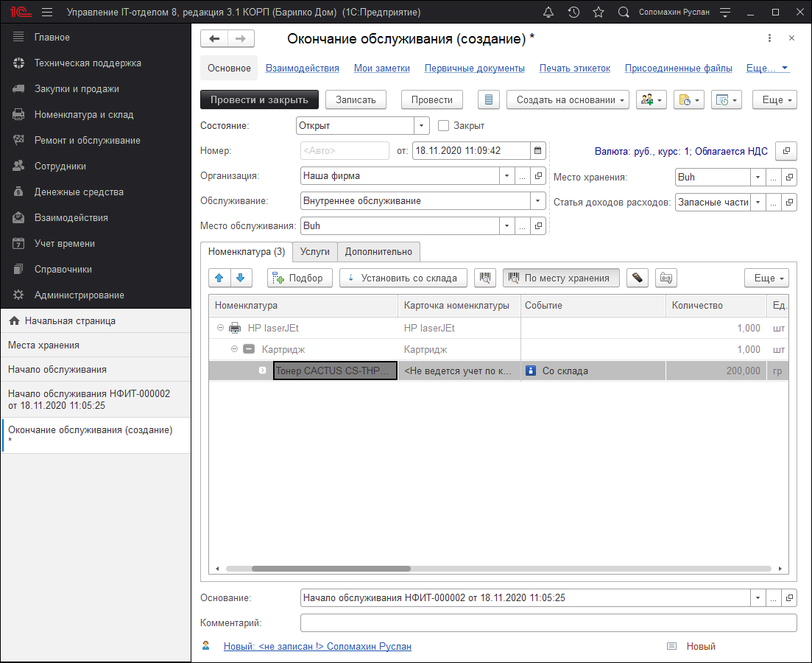Open the Дополнительно tab
812x663 pixels.
(378, 252)
